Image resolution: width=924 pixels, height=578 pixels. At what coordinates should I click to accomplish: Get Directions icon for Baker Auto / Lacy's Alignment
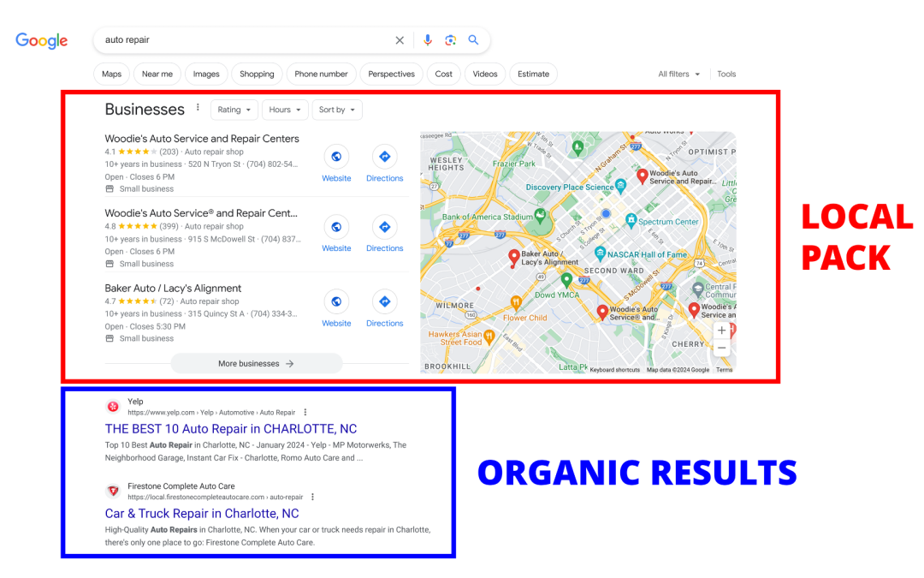385,302
